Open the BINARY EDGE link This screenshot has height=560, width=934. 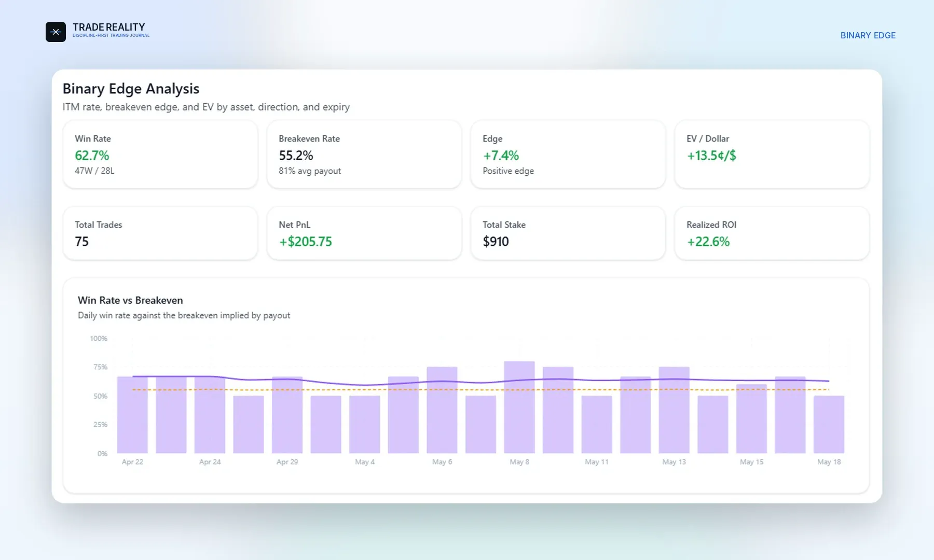point(868,35)
